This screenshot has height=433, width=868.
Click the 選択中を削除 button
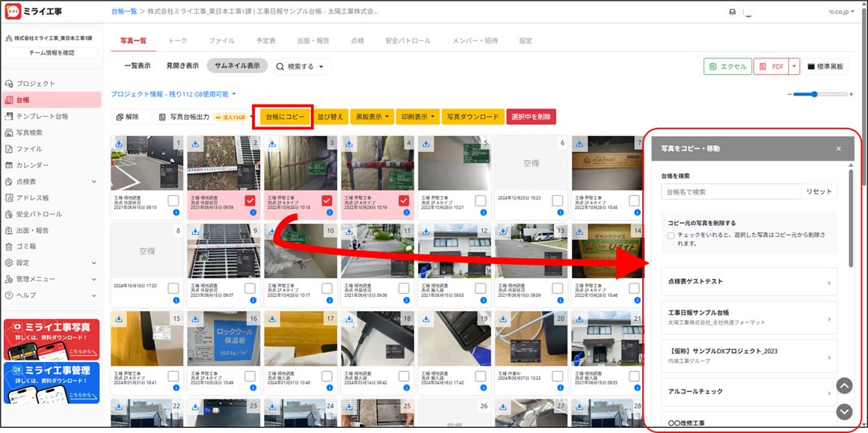(531, 117)
